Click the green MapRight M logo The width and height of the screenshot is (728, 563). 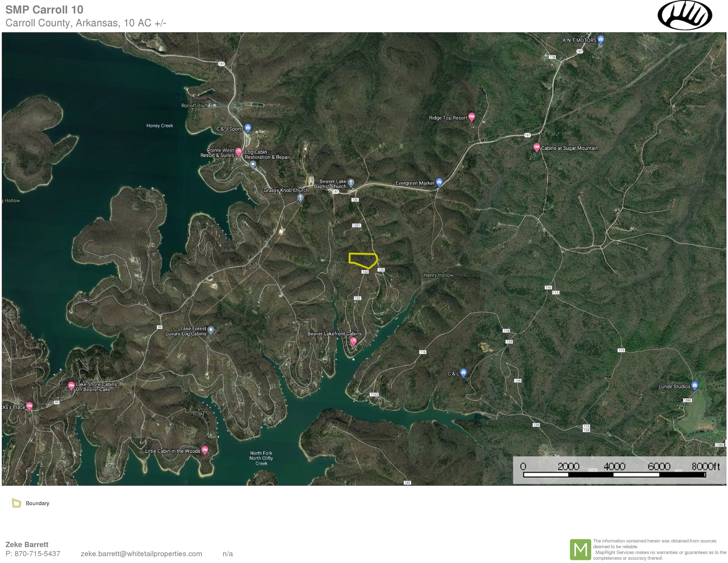tap(580, 549)
